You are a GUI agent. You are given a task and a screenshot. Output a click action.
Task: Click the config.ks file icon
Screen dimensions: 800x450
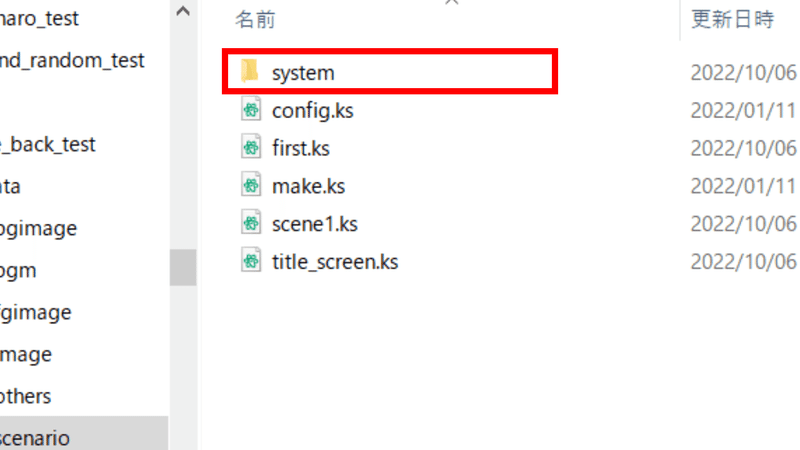pyautogui.click(x=251, y=110)
